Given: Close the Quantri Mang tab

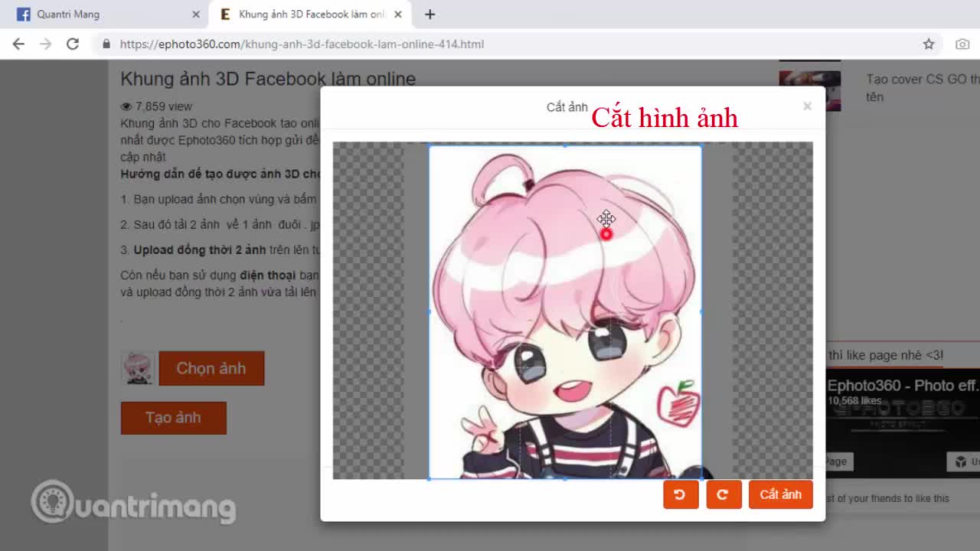Looking at the screenshot, I should point(196,14).
